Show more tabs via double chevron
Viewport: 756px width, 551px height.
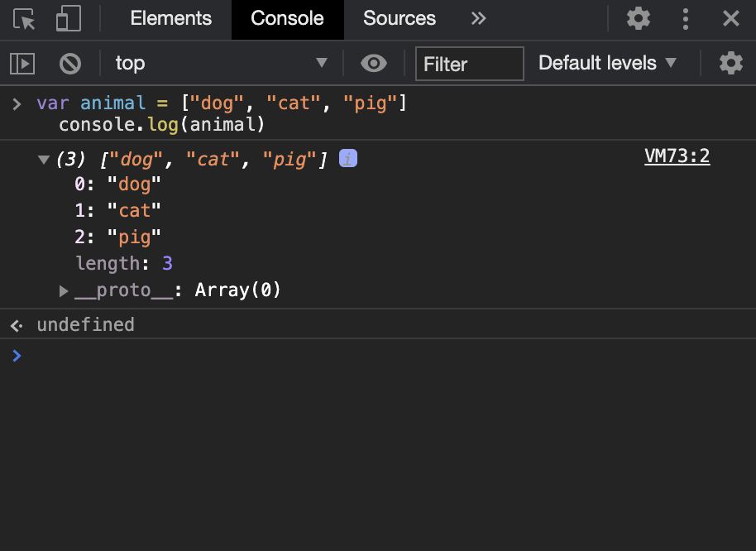pos(478,19)
